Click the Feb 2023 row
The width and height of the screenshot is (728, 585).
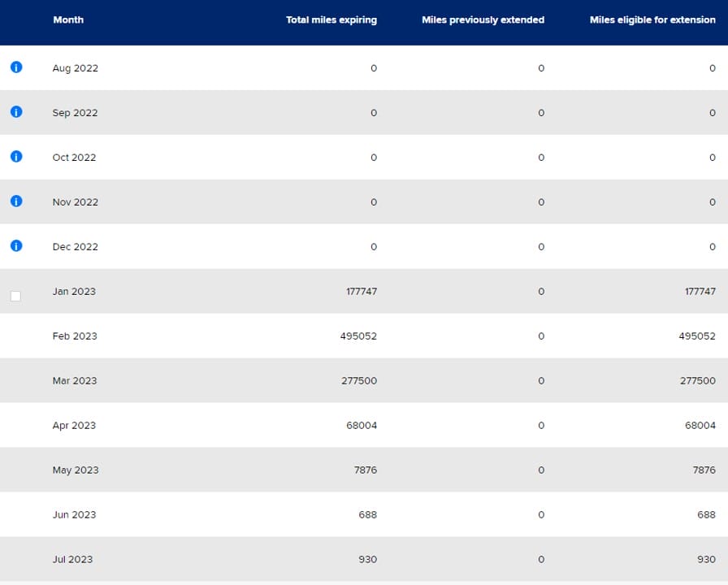tap(75, 336)
